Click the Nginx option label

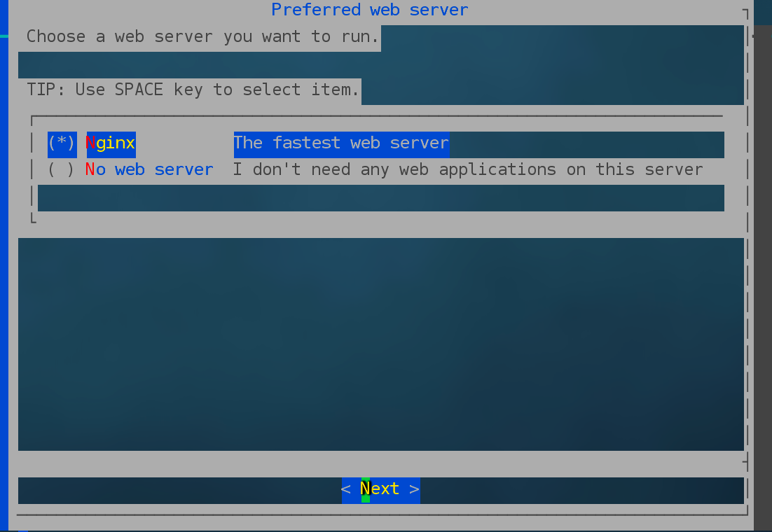pos(111,143)
